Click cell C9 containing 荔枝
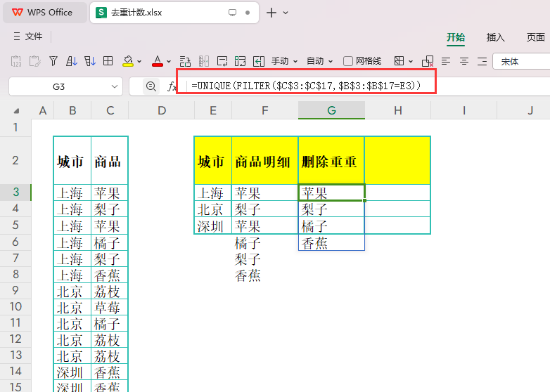Viewport: 550px width, 392px height. (x=110, y=291)
